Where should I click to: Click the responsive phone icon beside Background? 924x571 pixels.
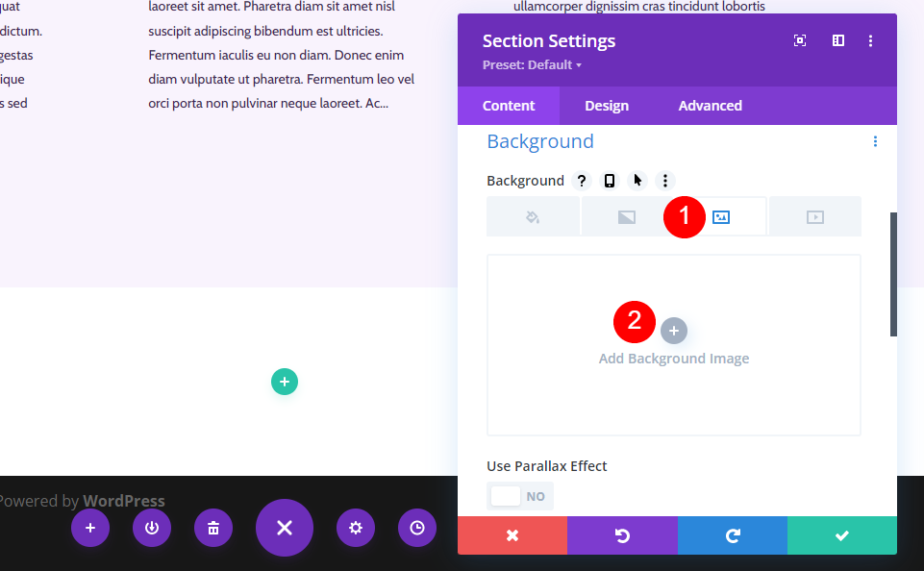tap(610, 181)
